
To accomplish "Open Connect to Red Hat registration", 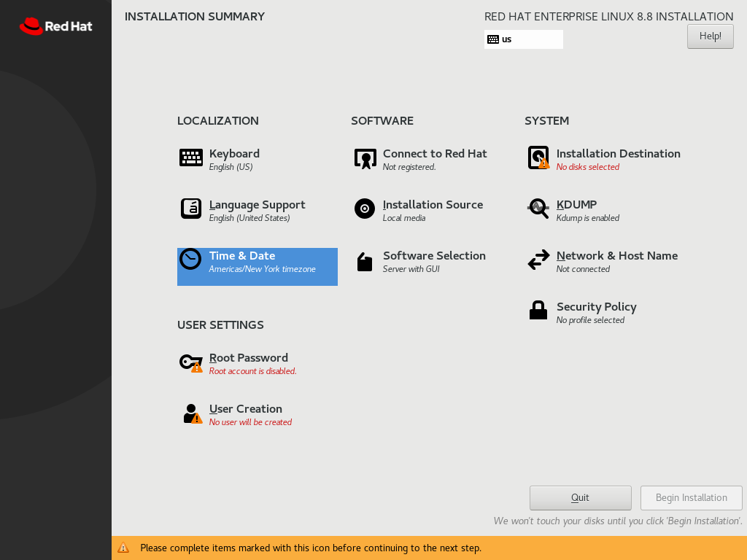I will (x=435, y=154).
